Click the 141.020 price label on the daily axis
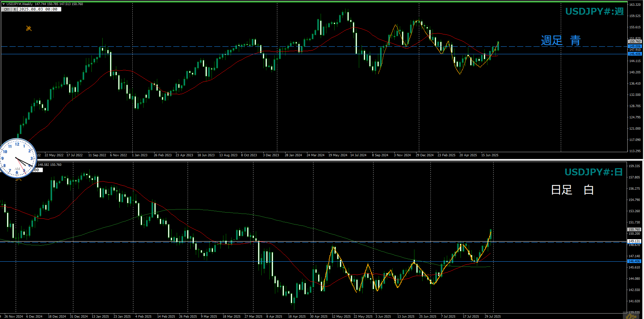Viewport: 644px width, 319px height. point(634,301)
